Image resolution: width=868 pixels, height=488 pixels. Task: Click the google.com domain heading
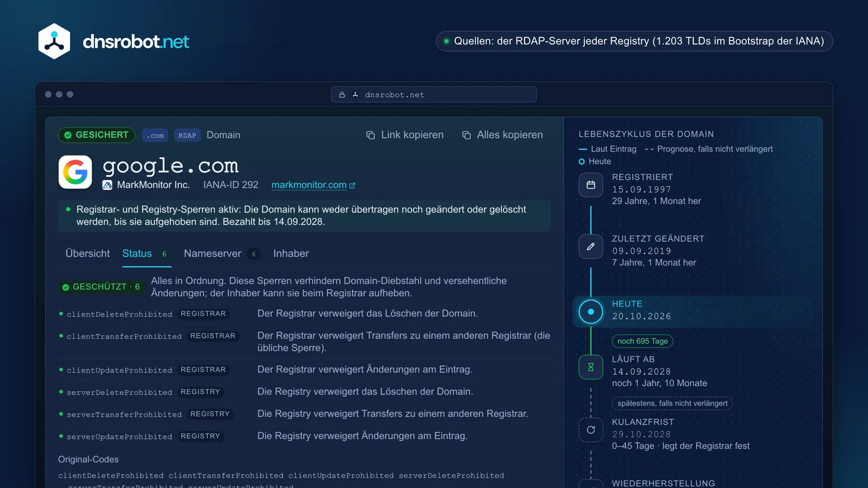click(x=170, y=166)
